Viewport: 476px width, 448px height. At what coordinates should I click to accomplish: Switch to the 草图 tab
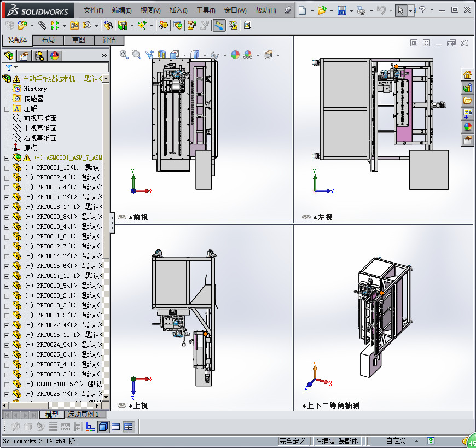point(79,40)
